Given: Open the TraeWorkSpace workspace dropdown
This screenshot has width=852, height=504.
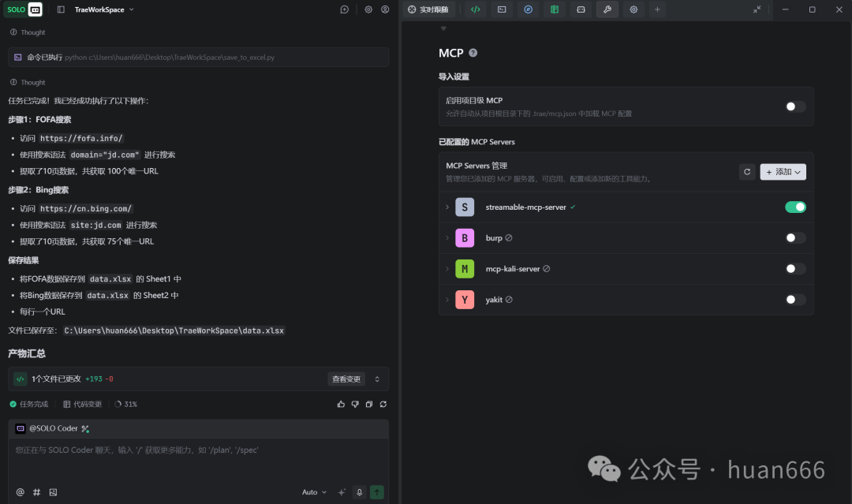Looking at the screenshot, I should click(x=104, y=9).
